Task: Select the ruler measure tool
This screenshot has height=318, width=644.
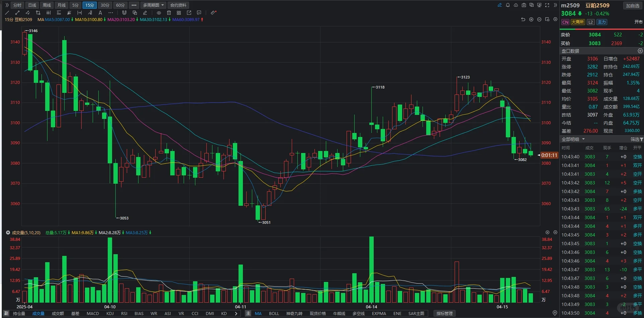Action: click(213, 13)
